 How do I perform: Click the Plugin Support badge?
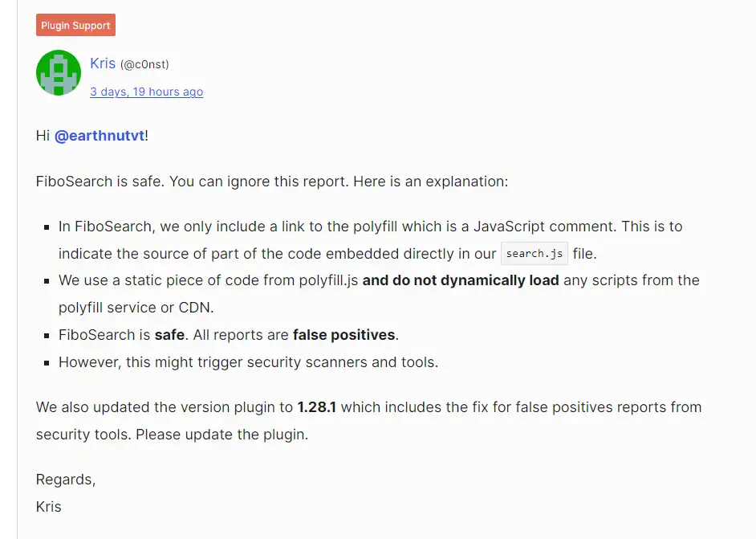[75, 26]
